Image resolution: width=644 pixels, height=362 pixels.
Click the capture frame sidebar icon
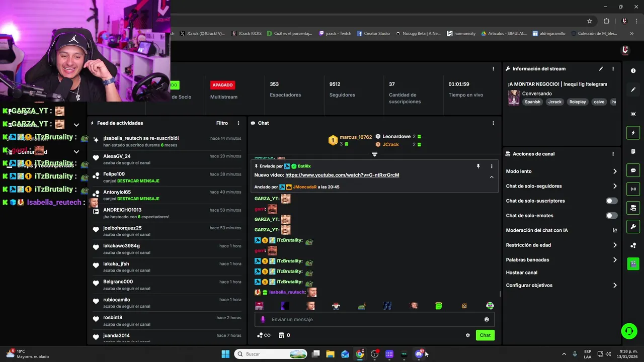[633, 114]
